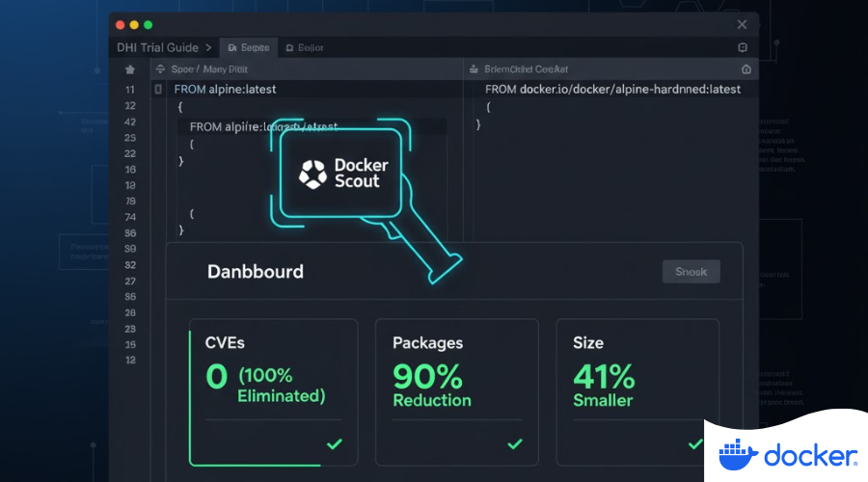Click the icon at right of tab bar
The width and height of the screenshot is (868, 482).
pos(742,47)
